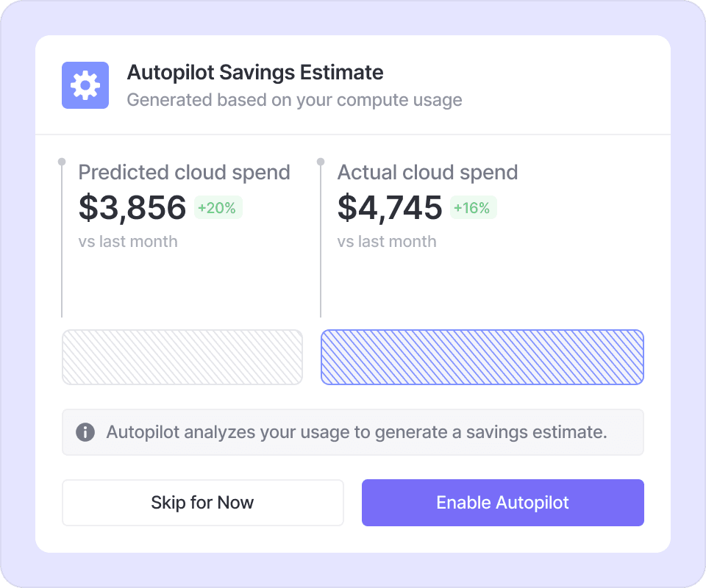Image resolution: width=706 pixels, height=588 pixels.
Task: Click the +16% change badge
Action: (472, 208)
